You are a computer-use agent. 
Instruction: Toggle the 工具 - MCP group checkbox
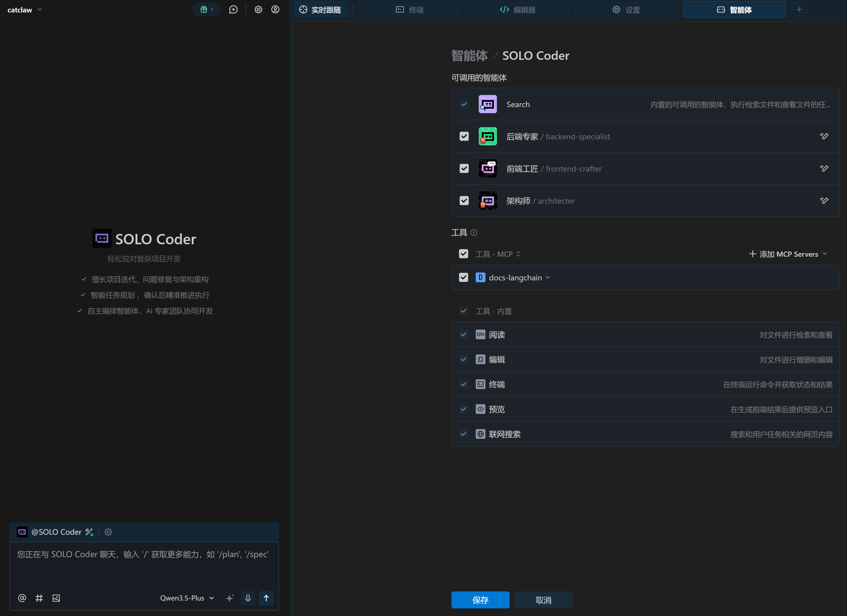[464, 254]
